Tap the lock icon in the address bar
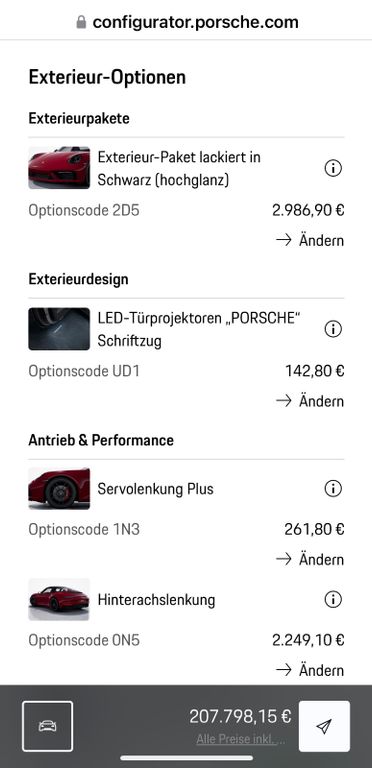The image size is (372, 768). [x=81, y=22]
